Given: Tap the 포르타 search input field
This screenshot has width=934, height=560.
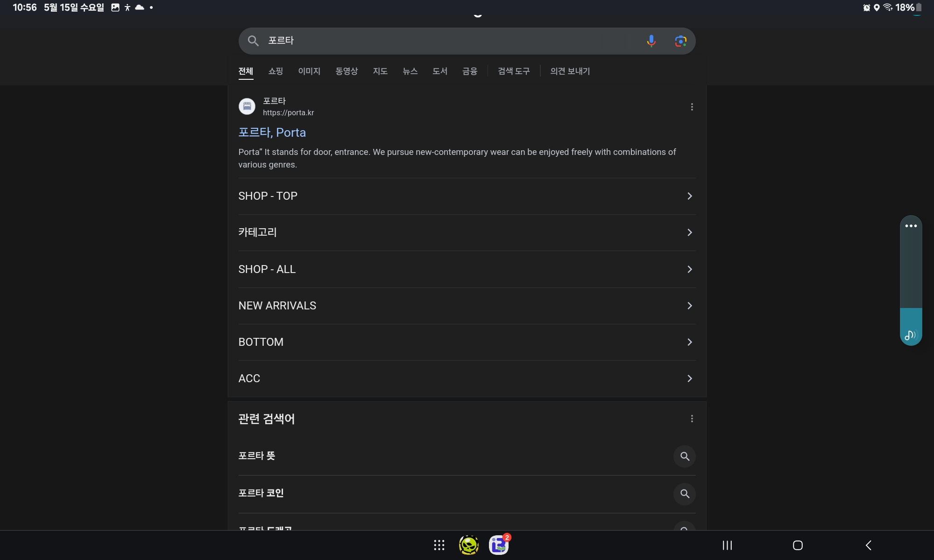Looking at the screenshot, I should (x=448, y=41).
